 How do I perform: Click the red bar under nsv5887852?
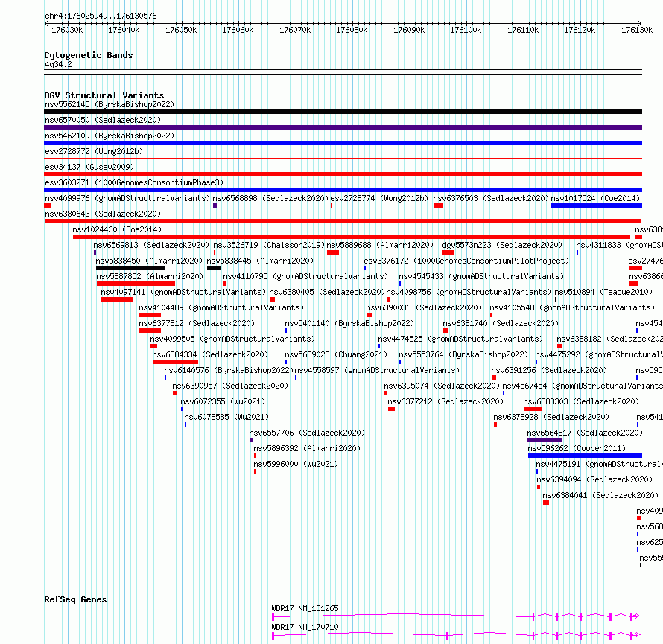click(x=136, y=284)
